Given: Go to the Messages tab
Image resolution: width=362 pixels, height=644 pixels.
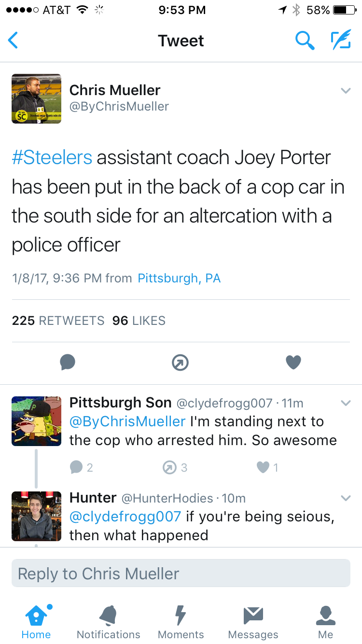Looking at the screenshot, I should tap(253, 622).
